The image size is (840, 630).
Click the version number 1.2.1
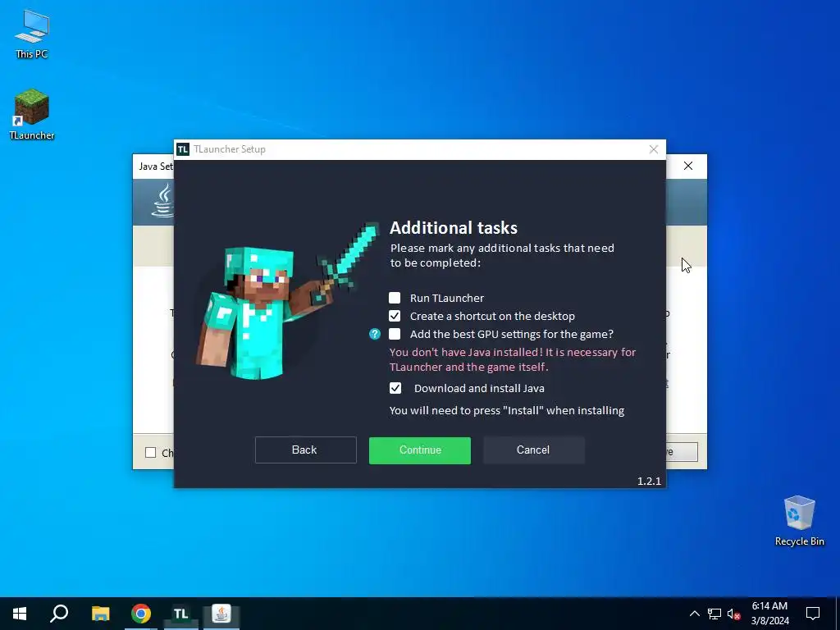pyautogui.click(x=650, y=481)
